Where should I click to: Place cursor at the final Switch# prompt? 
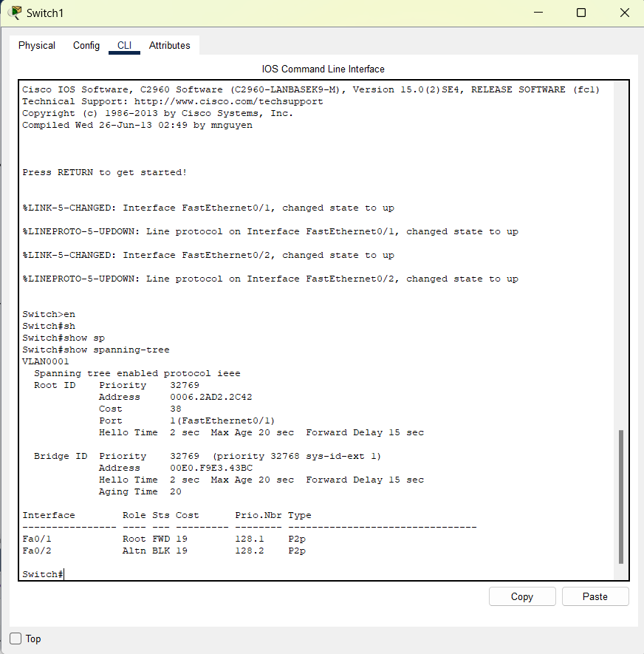[43, 574]
